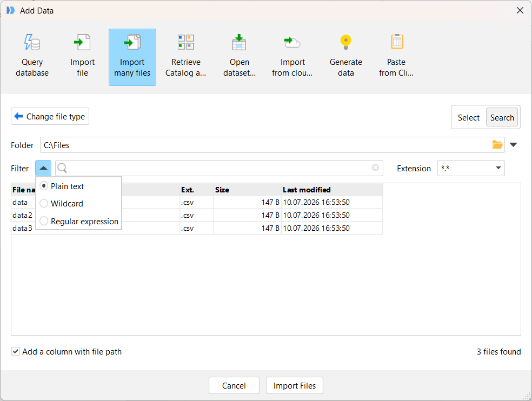
Task: Select the data file row
Action: pos(197,202)
